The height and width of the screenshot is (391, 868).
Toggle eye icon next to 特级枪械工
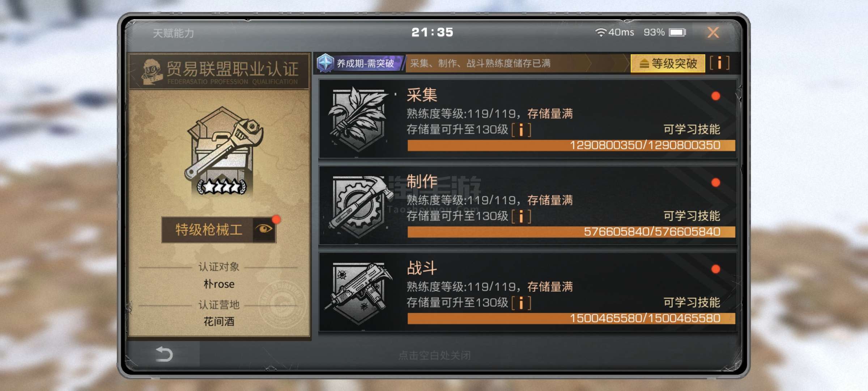264,229
